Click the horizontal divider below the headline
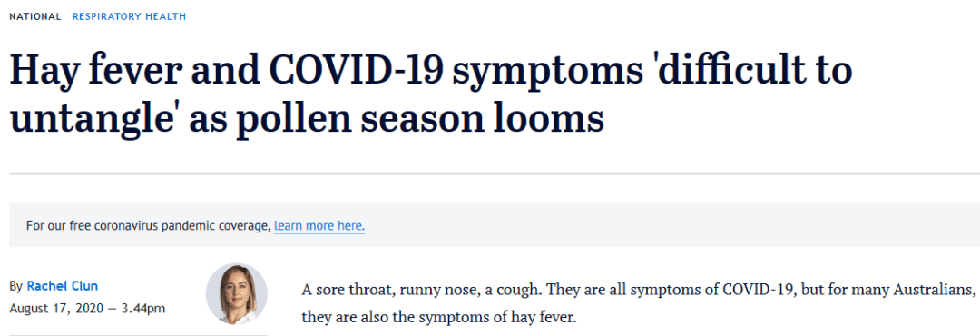The height and width of the screenshot is (336, 980). [x=495, y=173]
